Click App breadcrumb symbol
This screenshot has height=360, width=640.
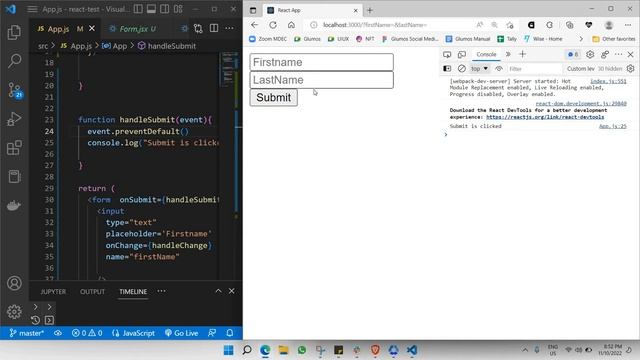pos(115,46)
